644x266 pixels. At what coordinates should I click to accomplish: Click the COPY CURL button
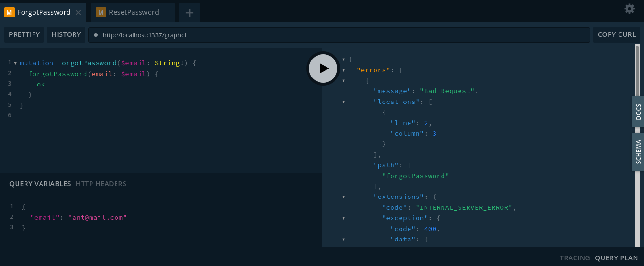[617, 34]
